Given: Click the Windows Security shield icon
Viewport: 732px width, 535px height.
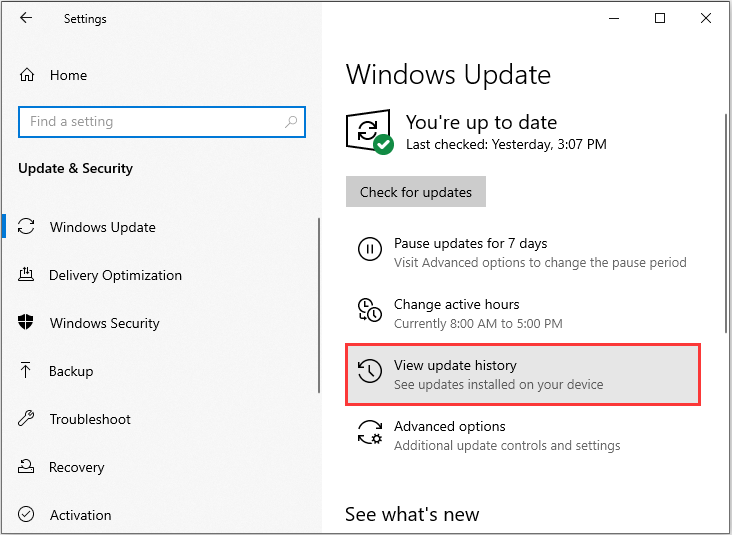Looking at the screenshot, I should [27, 323].
